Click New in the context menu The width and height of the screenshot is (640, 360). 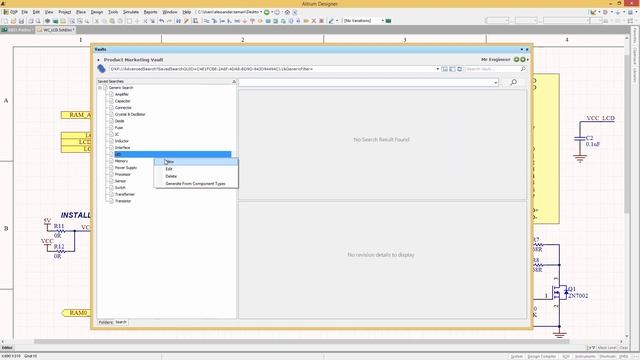click(x=196, y=162)
